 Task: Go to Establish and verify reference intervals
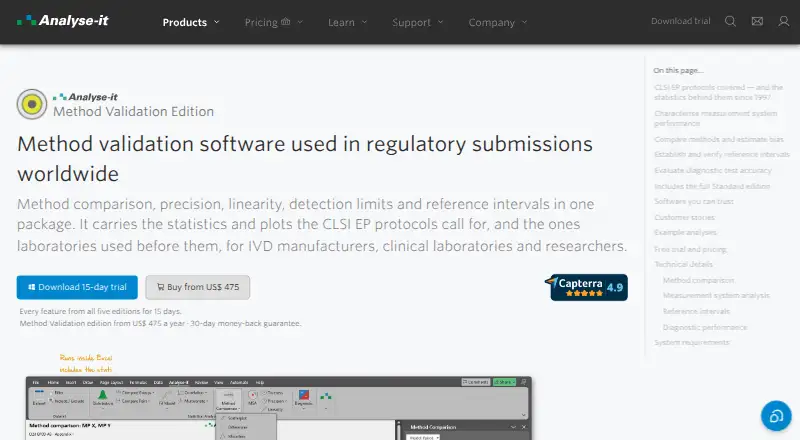tap(721, 154)
